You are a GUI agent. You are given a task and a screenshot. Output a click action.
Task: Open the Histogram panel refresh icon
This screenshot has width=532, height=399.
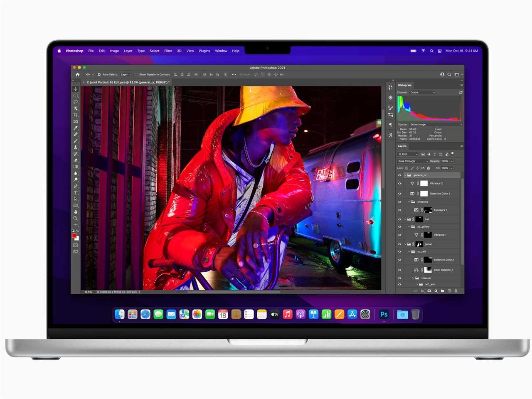pos(461,92)
